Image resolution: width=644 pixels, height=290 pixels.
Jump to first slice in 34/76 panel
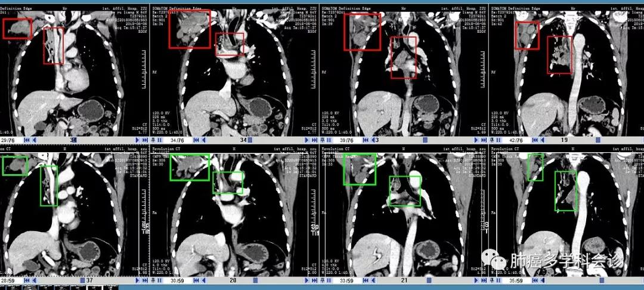[x=196, y=140]
